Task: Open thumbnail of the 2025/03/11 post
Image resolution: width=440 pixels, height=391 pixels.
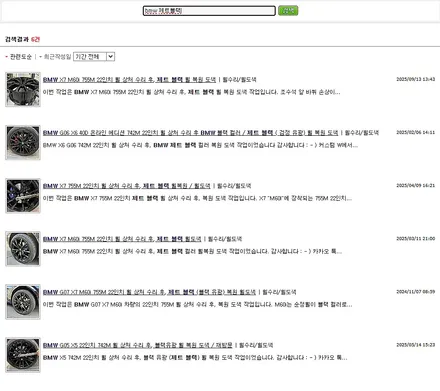Action: point(23,249)
